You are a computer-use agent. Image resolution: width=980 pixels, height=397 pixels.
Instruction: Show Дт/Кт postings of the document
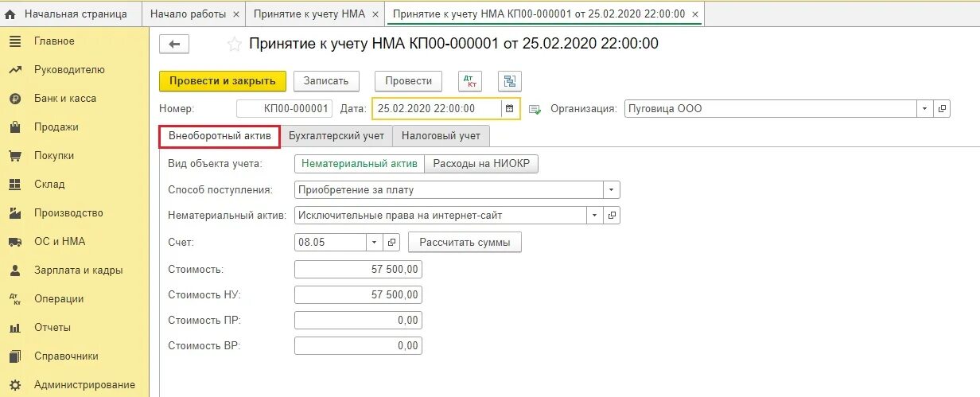[x=470, y=81]
